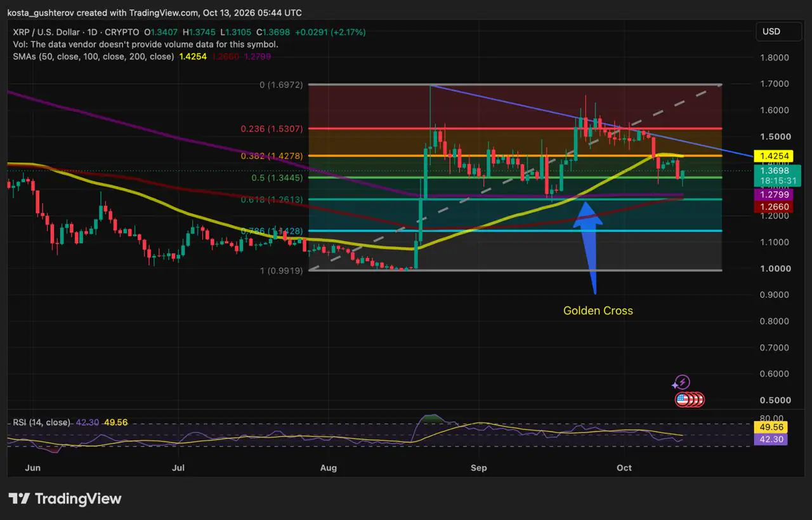Click the purple lightning bolt event icon
The height and width of the screenshot is (520, 812).
681,382
